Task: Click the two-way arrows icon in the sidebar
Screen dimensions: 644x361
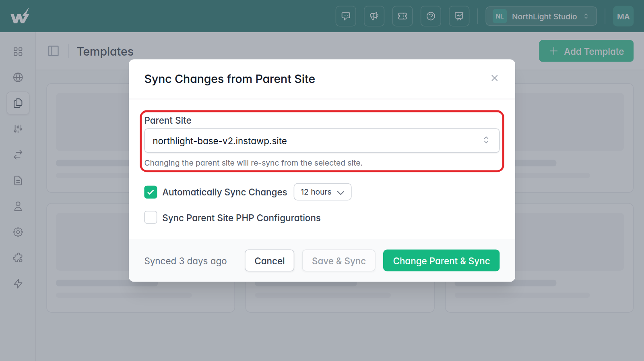Action: click(18, 155)
